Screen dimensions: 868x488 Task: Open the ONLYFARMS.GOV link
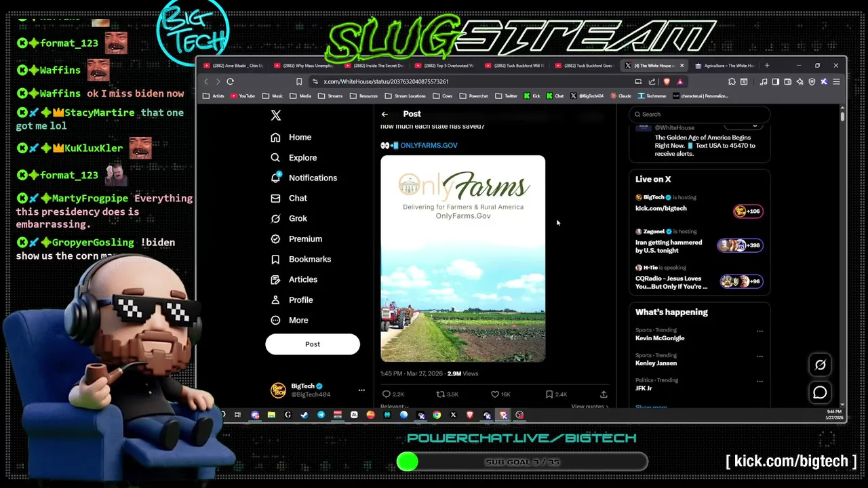coord(429,146)
